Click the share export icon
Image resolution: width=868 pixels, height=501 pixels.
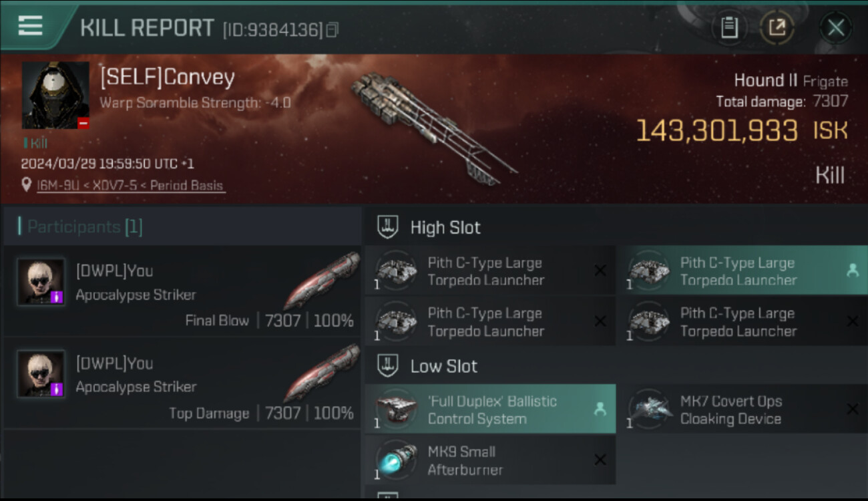[x=777, y=28]
